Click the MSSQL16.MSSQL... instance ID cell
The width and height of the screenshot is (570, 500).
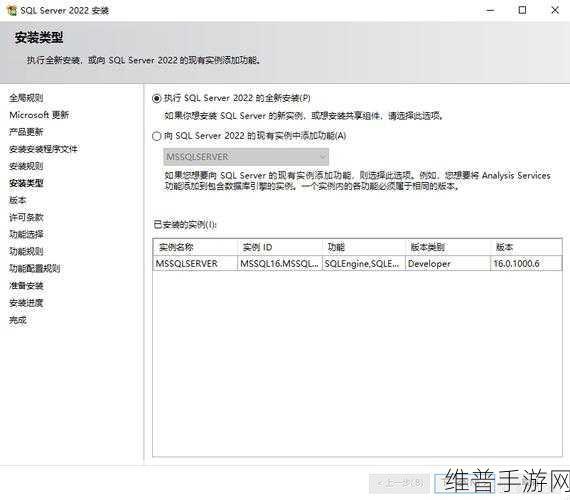[x=280, y=264]
